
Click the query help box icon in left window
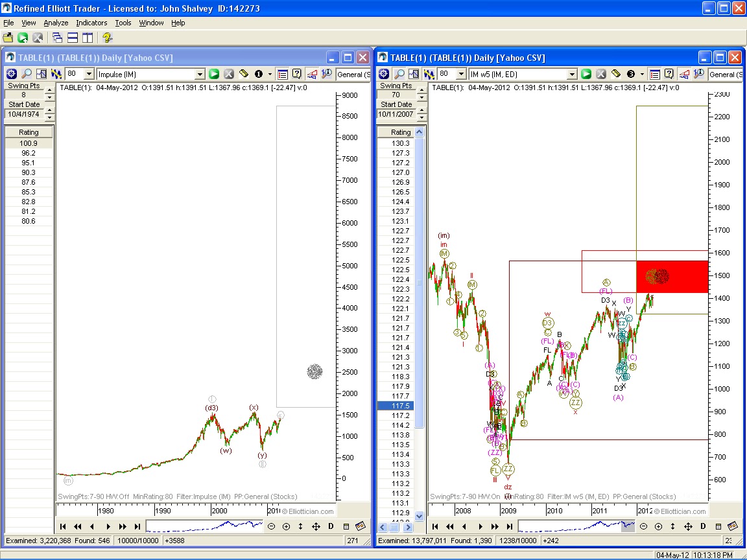coord(297,74)
